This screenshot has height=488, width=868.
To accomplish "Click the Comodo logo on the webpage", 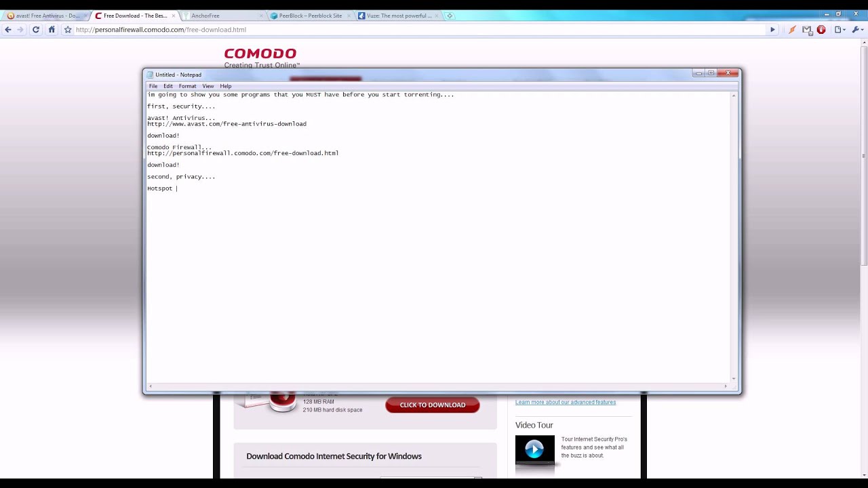I will tap(261, 58).
